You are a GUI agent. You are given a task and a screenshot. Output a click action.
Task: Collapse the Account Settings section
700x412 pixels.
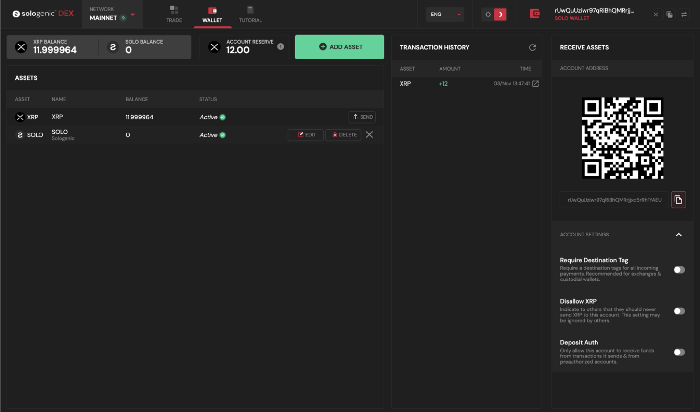(678, 234)
